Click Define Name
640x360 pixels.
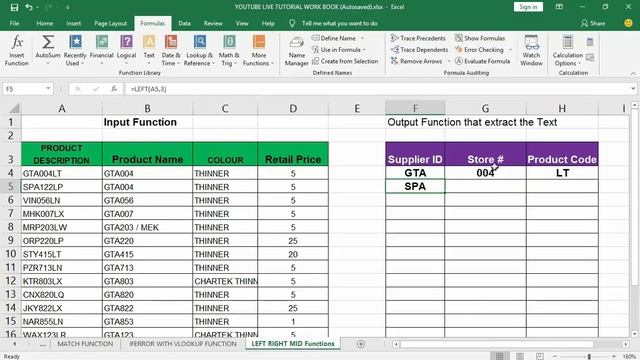click(334, 38)
